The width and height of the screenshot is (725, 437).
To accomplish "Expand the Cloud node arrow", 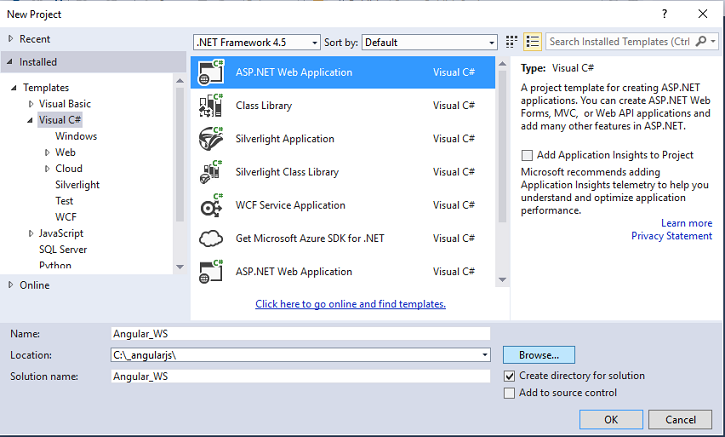I will click(47, 169).
